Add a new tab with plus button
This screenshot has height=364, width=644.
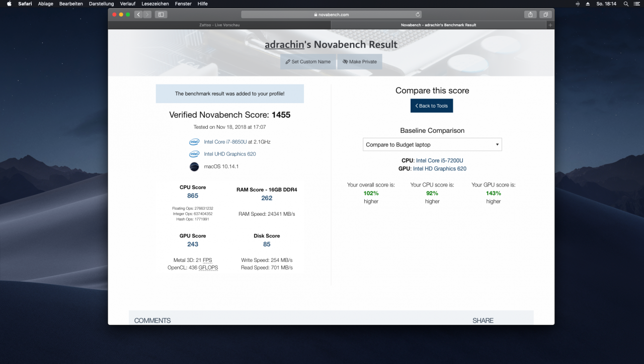click(550, 25)
